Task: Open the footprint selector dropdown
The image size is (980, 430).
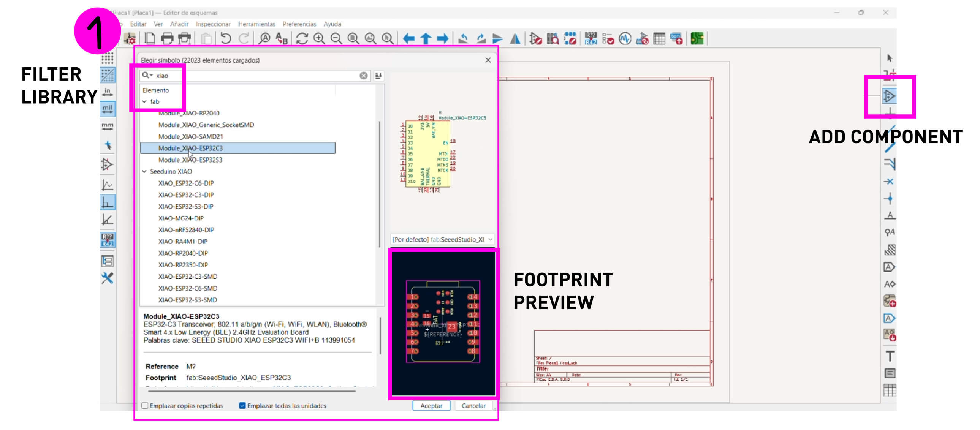Action: (491, 240)
